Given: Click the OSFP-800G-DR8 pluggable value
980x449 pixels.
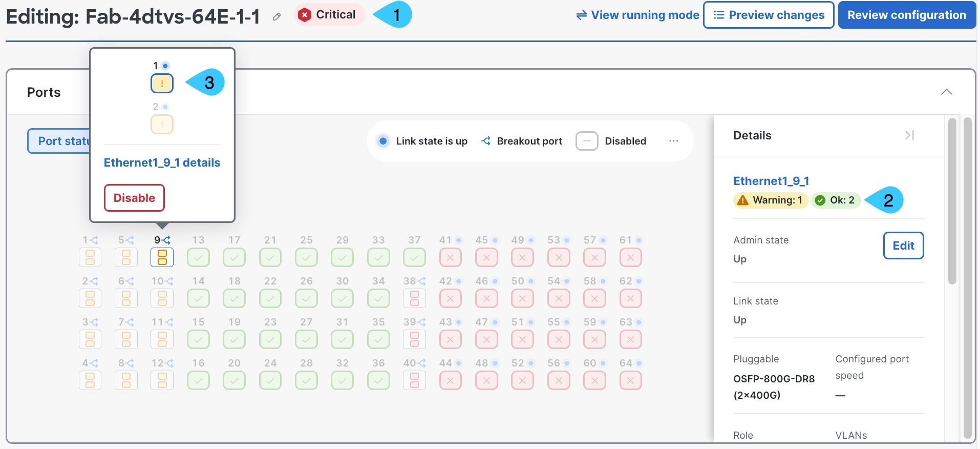Looking at the screenshot, I should pyautogui.click(x=774, y=387).
